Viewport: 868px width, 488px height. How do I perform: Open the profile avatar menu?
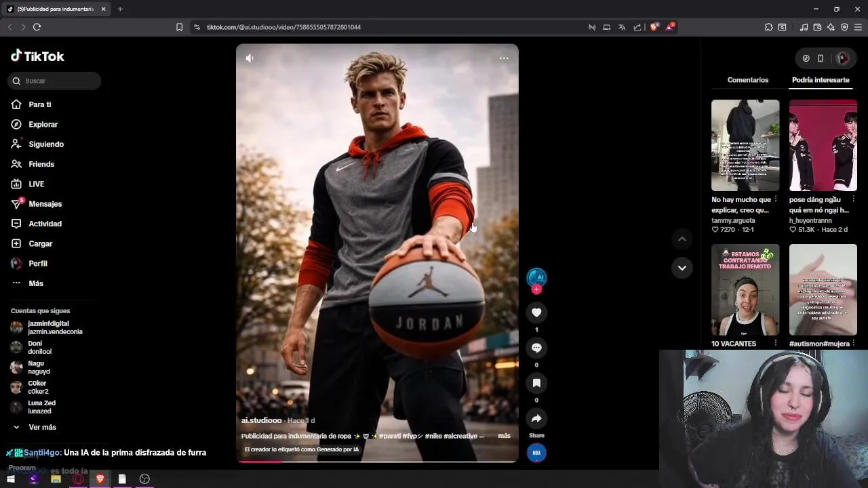click(x=844, y=58)
